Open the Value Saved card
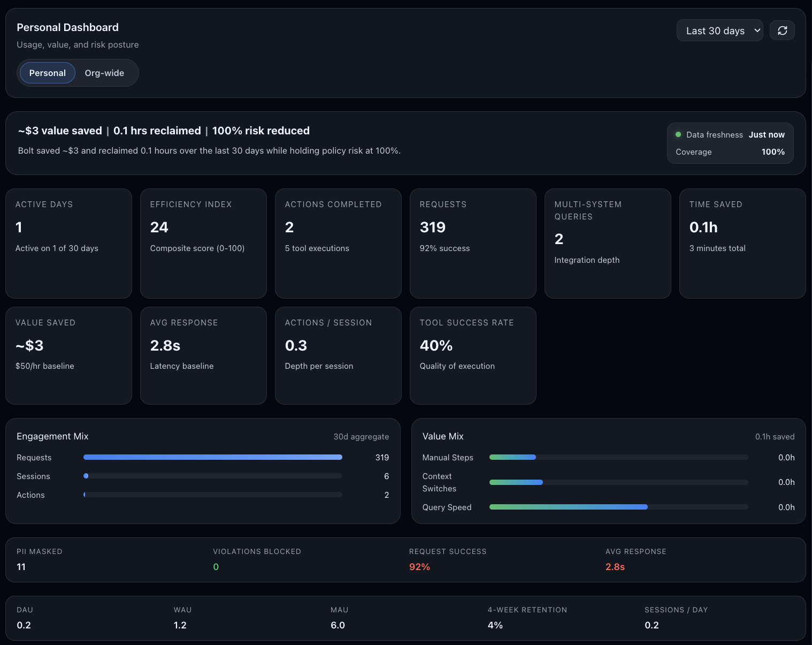This screenshot has height=645, width=812. 68,355
